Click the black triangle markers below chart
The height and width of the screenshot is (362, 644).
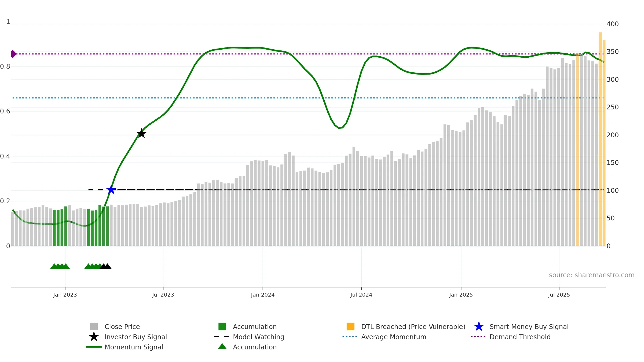[105, 266]
